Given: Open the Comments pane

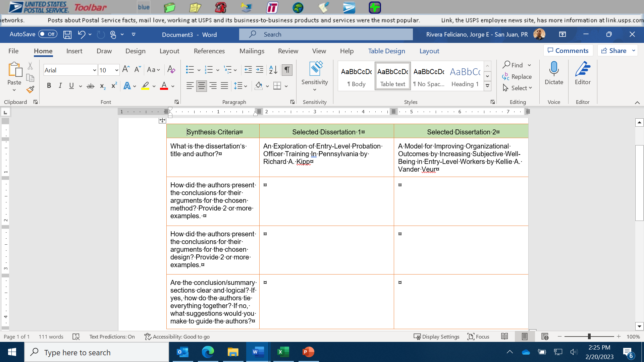Looking at the screenshot, I should coord(568,50).
